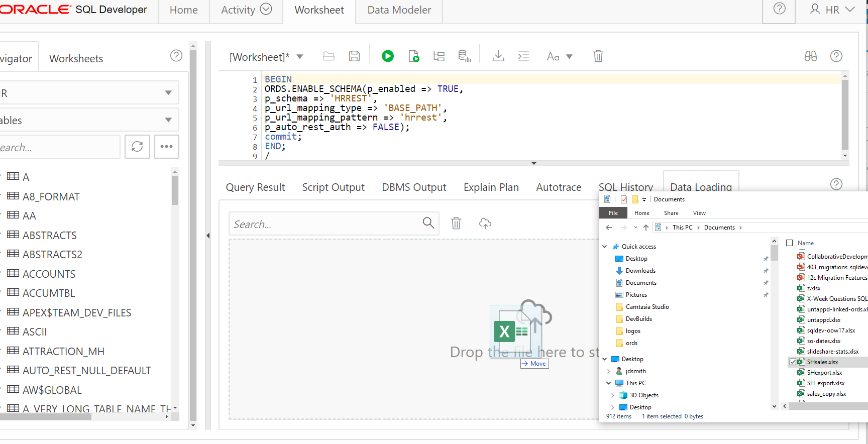Open navigator more options ellipsis button
Viewport: 868px width, 444px height.
[166, 147]
